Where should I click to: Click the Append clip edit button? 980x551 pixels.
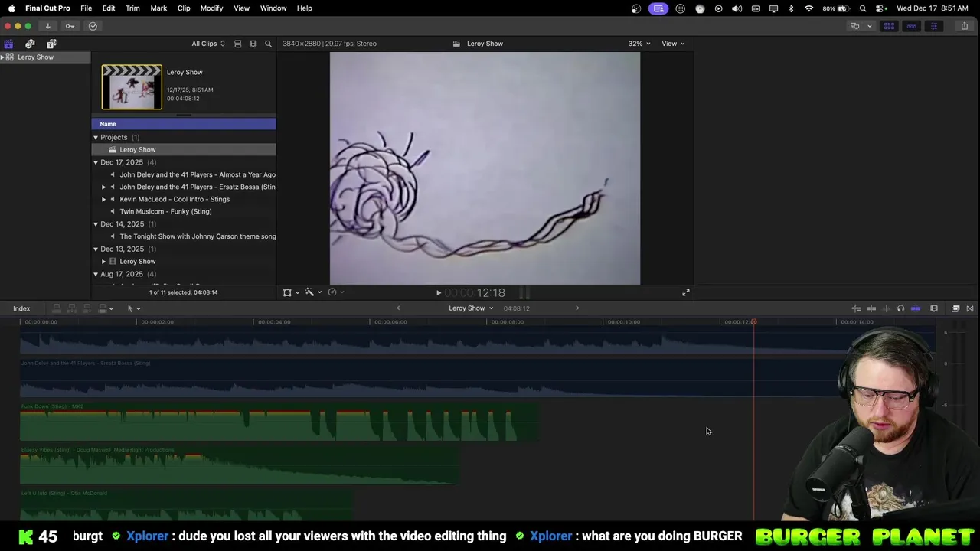point(87,308)
